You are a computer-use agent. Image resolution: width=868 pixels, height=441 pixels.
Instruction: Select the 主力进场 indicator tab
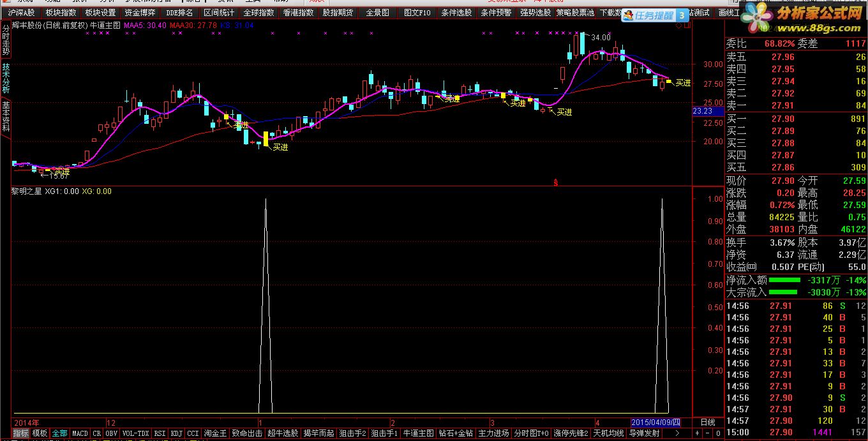[493, 433]
